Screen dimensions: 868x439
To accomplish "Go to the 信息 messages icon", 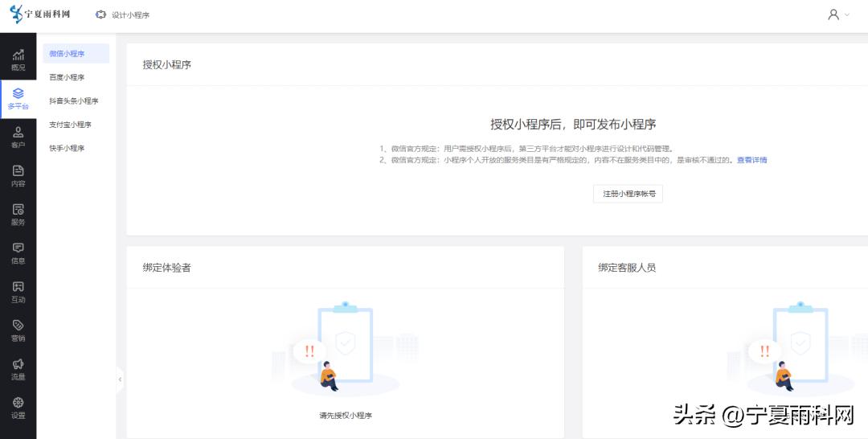I will pos(18,253).
